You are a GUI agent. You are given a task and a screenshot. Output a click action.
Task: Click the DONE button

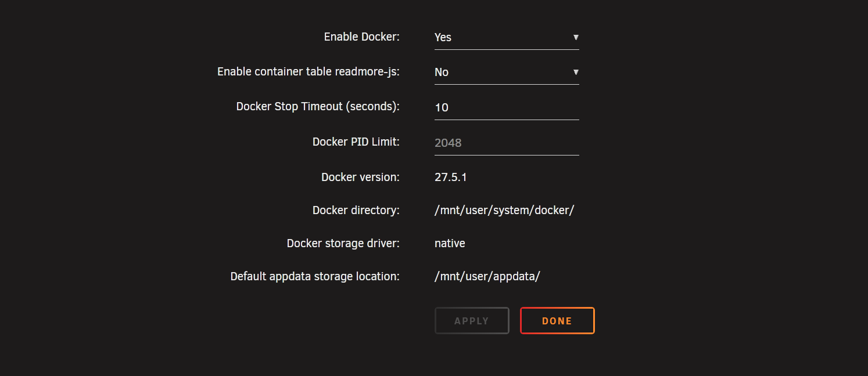point(557,321)
